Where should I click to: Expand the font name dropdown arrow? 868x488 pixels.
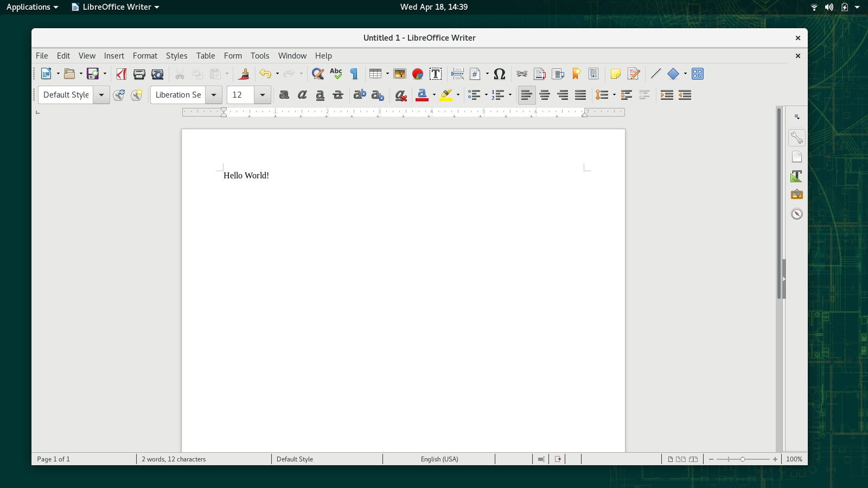[x=214, y=95]
